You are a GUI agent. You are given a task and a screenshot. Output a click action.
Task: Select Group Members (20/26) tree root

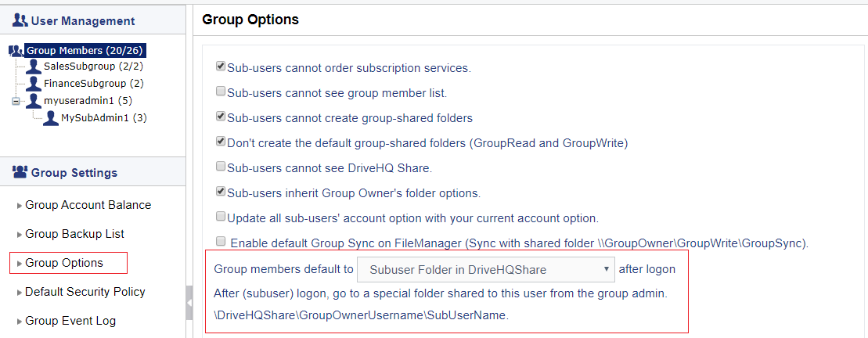coord(85,51)
